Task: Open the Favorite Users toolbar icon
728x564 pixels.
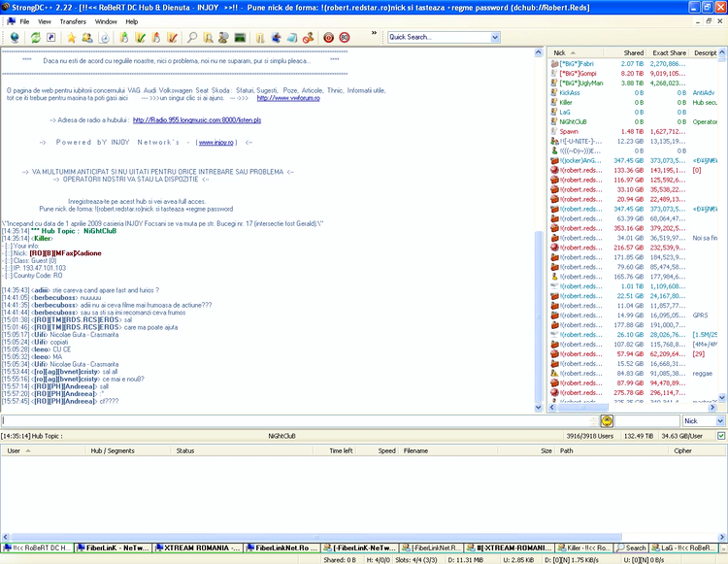Action: pyautogui.click(x=87, y=38)
